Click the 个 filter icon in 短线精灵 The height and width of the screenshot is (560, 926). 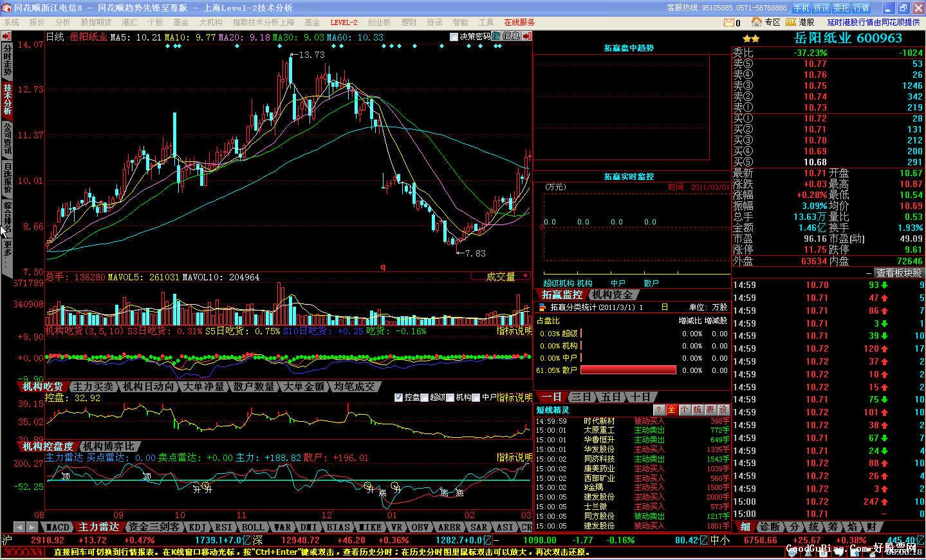point(684,410)
